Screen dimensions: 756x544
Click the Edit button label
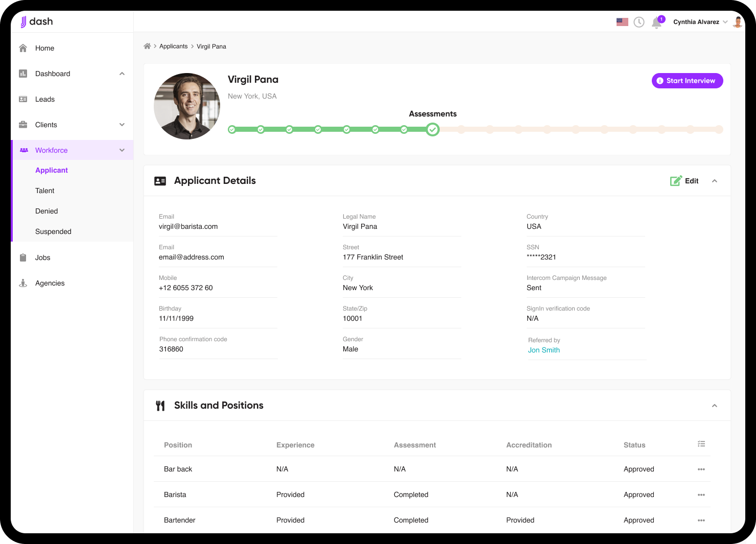(x=692, y=181)
